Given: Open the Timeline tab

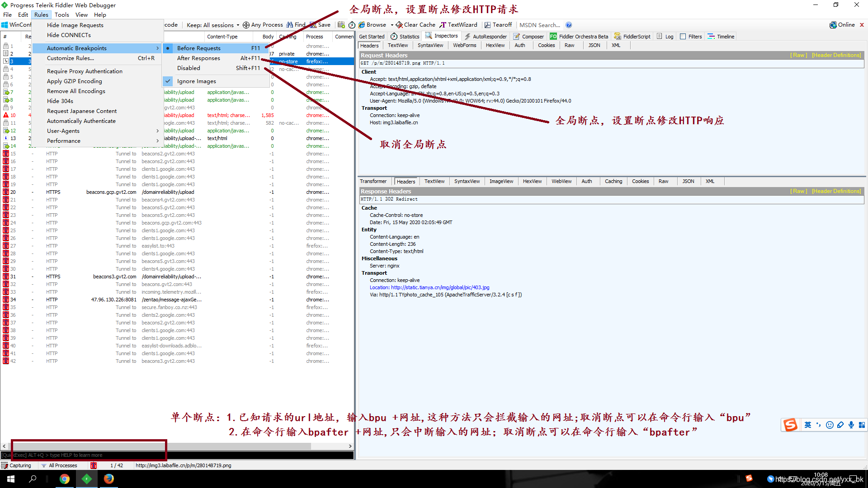Looking at the screenshot, I should pyautogui.click(x=721, y=37).
